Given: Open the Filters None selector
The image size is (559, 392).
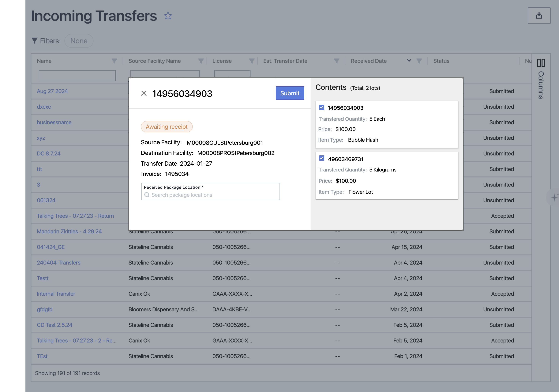Looking at the screenshot, I should tap(79, 41).
